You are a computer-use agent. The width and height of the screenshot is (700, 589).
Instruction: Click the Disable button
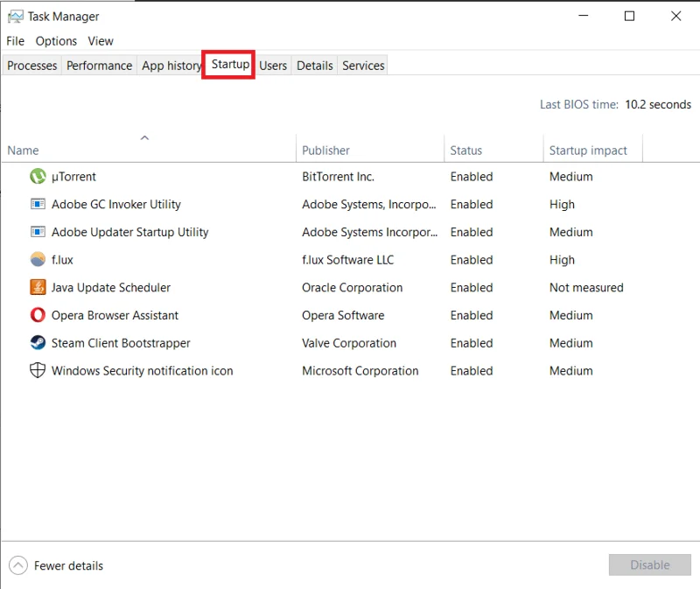649,564
